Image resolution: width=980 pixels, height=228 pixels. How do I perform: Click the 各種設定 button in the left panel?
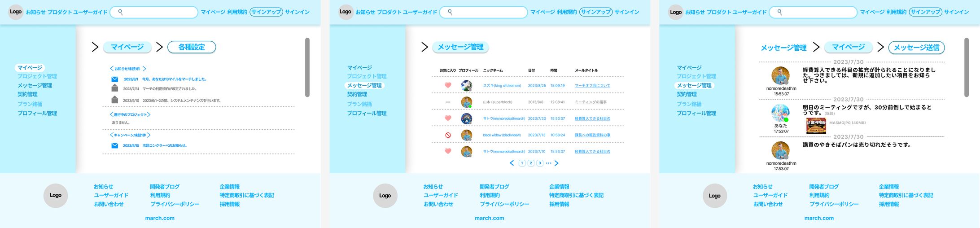(x=192, y=47)
